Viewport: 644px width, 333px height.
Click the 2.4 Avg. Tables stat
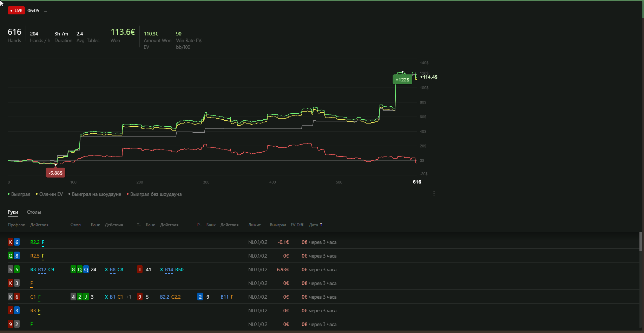pos(88,37)
